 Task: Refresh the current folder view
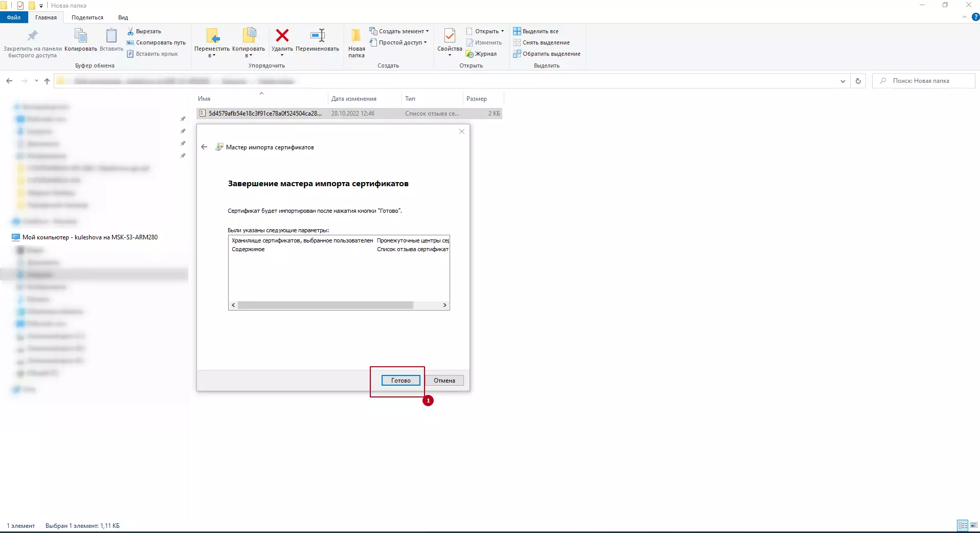click(858, 81)
